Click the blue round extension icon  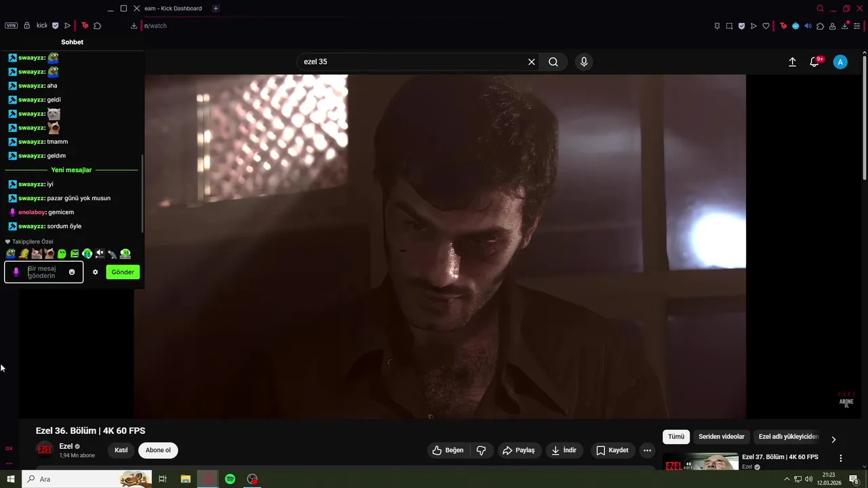click(795, 26)
